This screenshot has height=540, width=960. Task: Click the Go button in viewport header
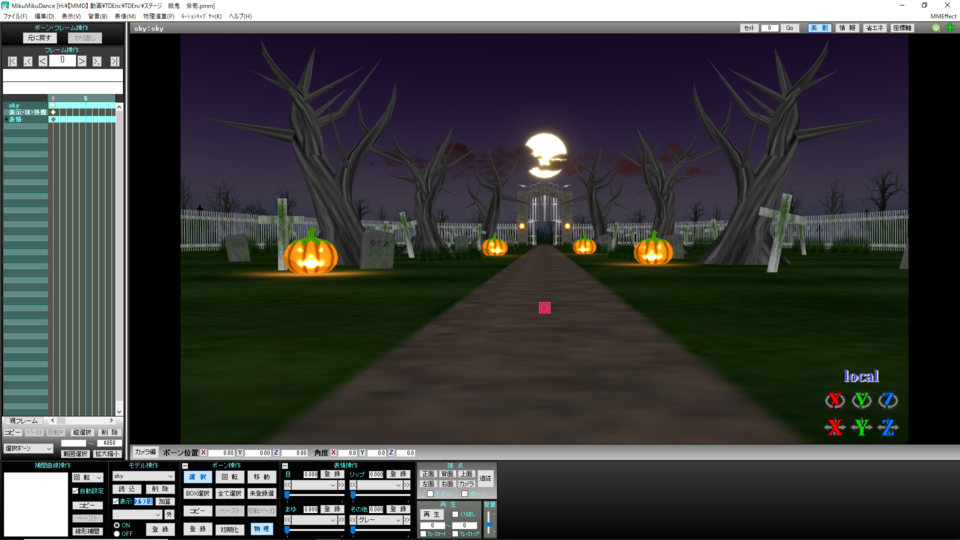tap(790, 28)
